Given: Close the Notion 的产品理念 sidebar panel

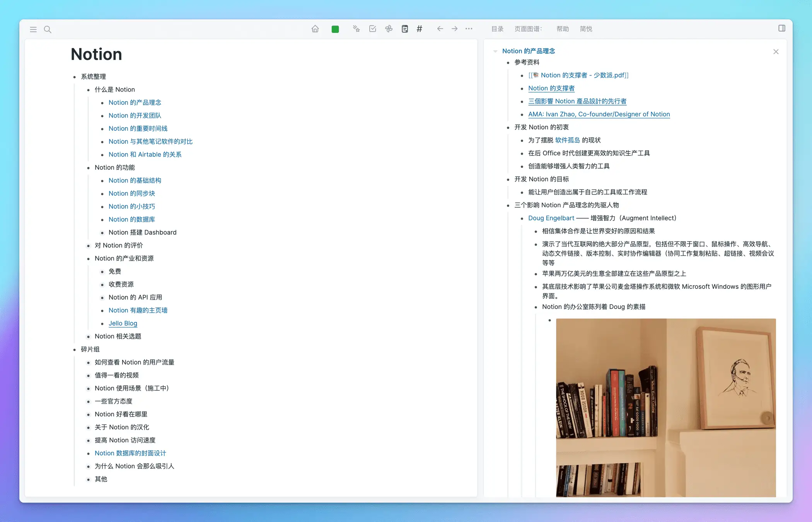Looking at the screenshot, I should click(776, 51).
